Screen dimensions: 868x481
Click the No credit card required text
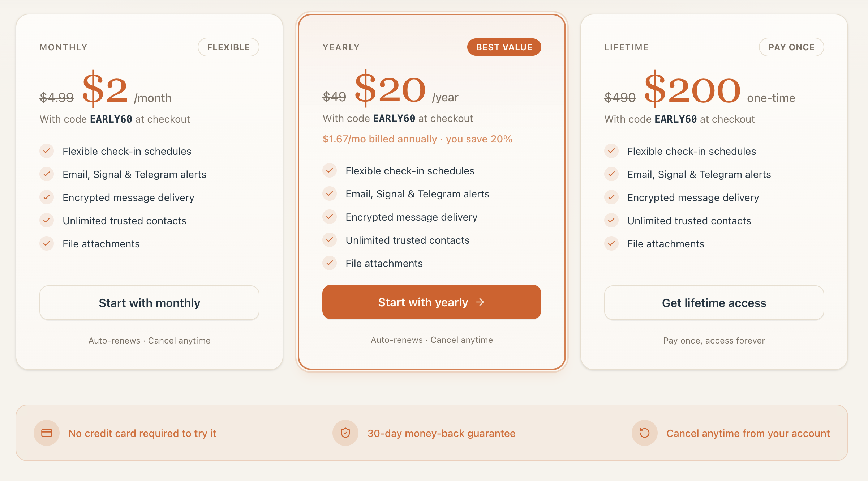(x=142, y=433)
